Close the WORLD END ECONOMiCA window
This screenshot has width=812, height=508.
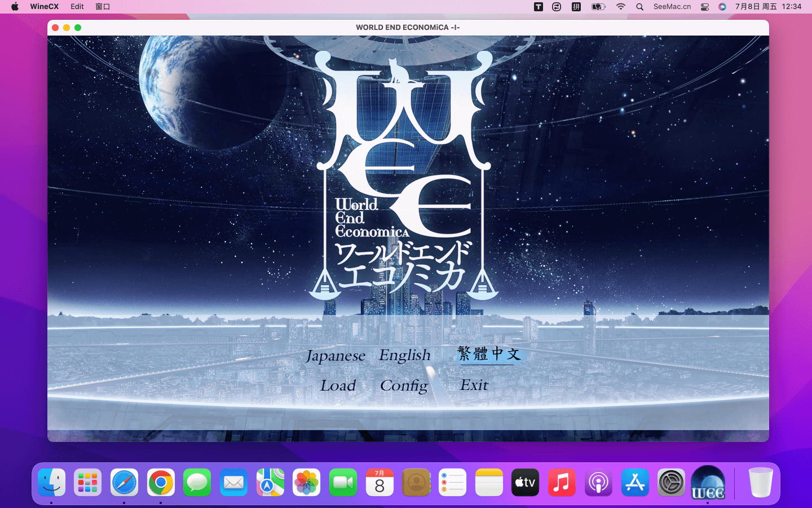click(x=55, y=28)
